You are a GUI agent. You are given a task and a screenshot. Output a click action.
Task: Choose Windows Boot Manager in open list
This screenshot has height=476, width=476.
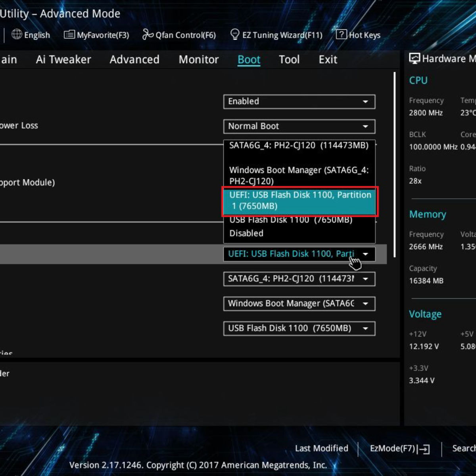[x=299, y=175]
